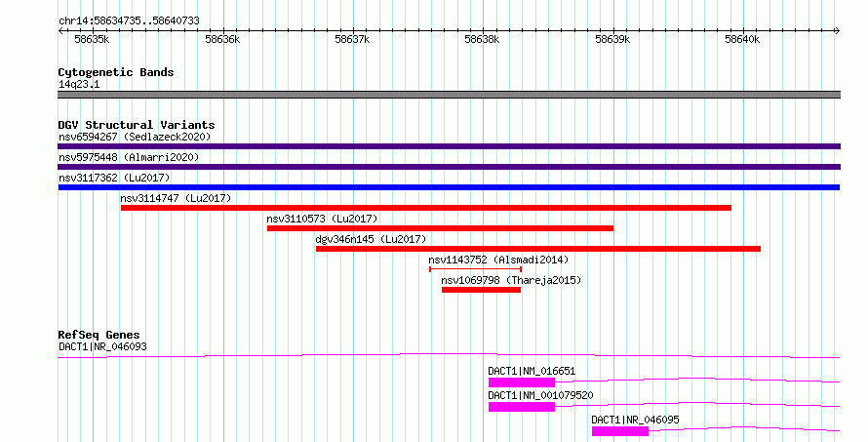This screenshot has width=868, height=442.
Task: Select the DACT1|NR_046095 magenta exon block
Action: coord(620,431)
